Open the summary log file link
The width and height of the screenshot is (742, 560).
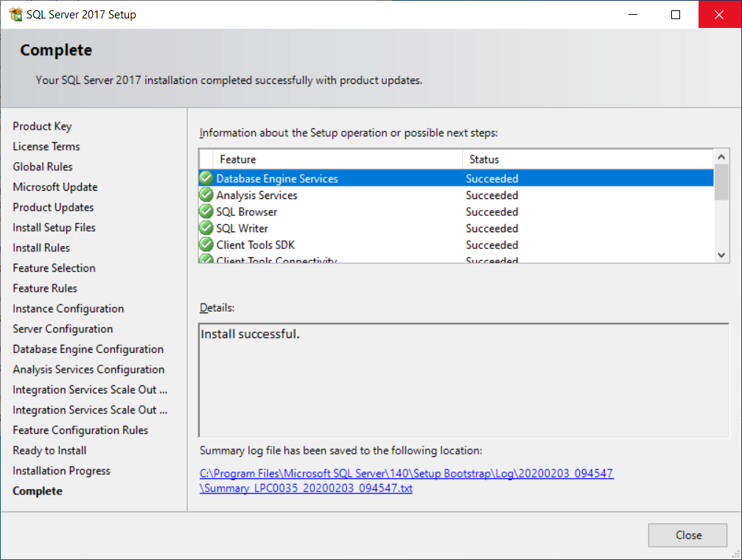pos(406,480)
